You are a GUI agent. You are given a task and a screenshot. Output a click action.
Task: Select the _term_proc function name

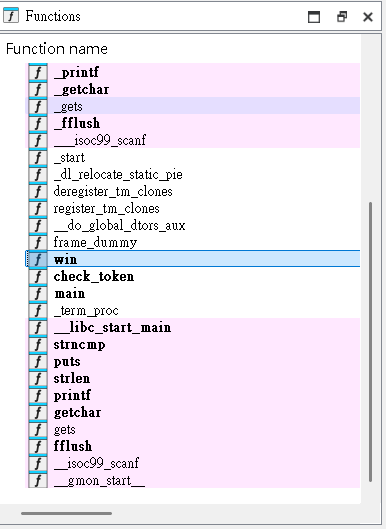[x=86, y=310]
